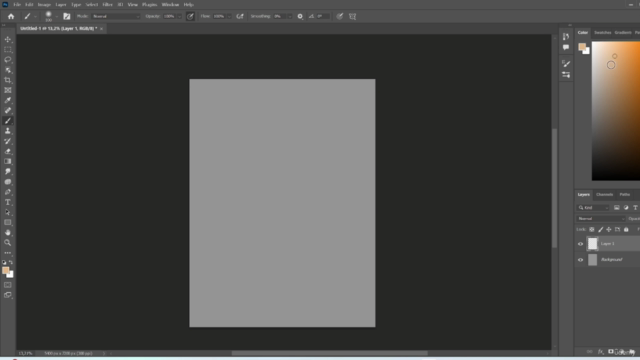Open the Image menu
Viewport: 640px width, 360px height.
pos(44,4)
